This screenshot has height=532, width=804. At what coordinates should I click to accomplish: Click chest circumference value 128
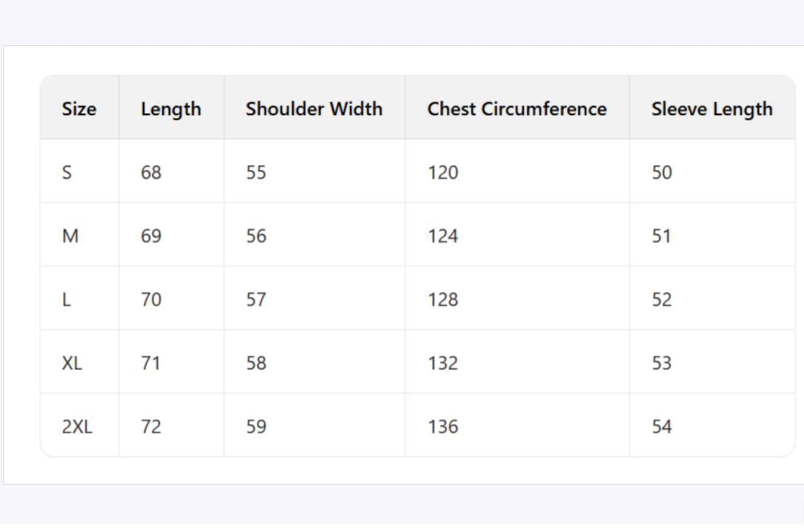point(443,300)
